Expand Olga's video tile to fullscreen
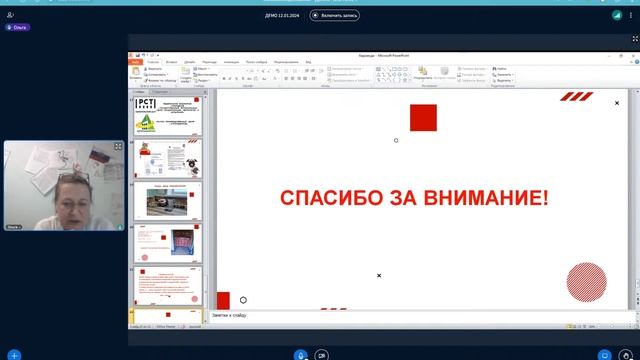Viewport: 640px width, 360px height. (x=118, y=146)
